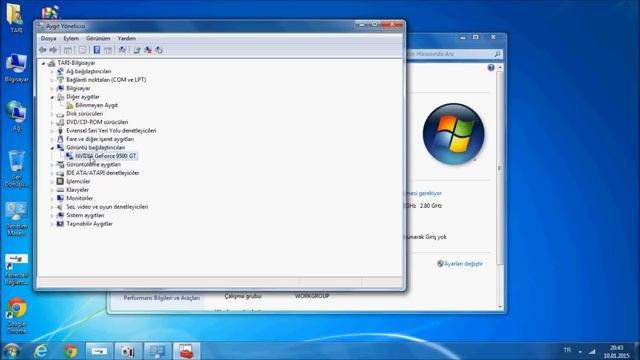Image resolution: width=640 pixels, height=360 pixels.
Task: Click Update Driver Software toolbar icon
Action: [x=137, y=50]
